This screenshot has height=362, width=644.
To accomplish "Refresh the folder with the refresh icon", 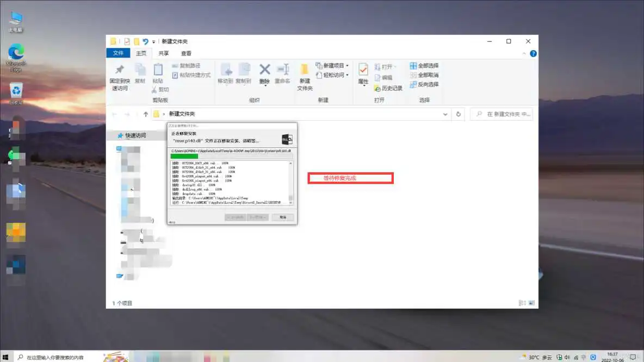I will pos(458,114).
